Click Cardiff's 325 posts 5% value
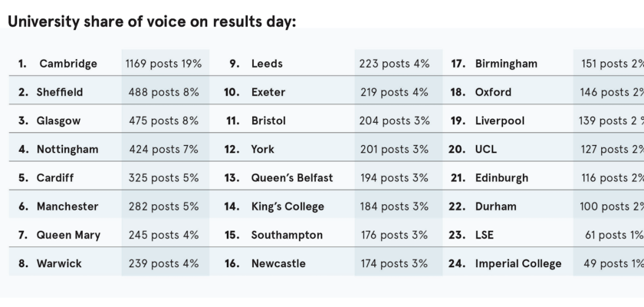The width and height of the screenshot is (644, 307). pos(162,177)
